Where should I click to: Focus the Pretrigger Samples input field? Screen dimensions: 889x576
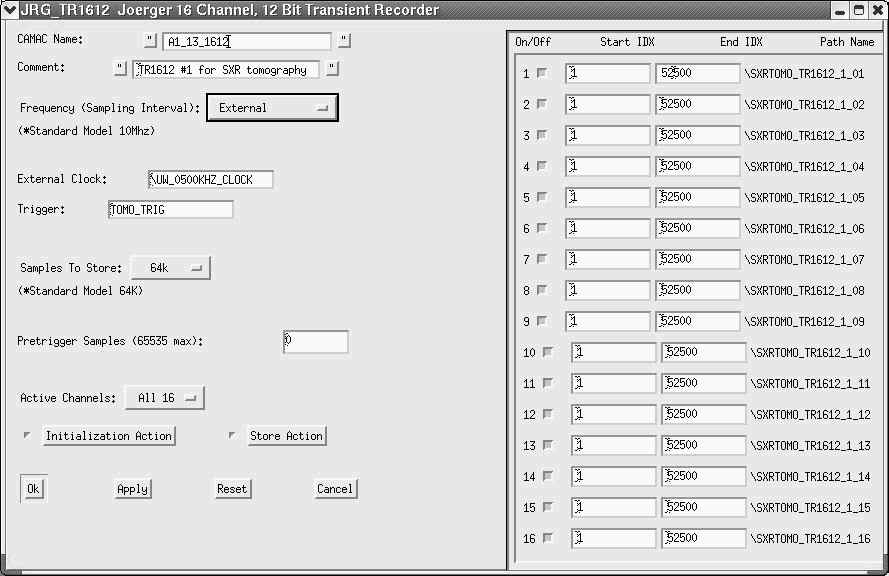click(315, 342)
